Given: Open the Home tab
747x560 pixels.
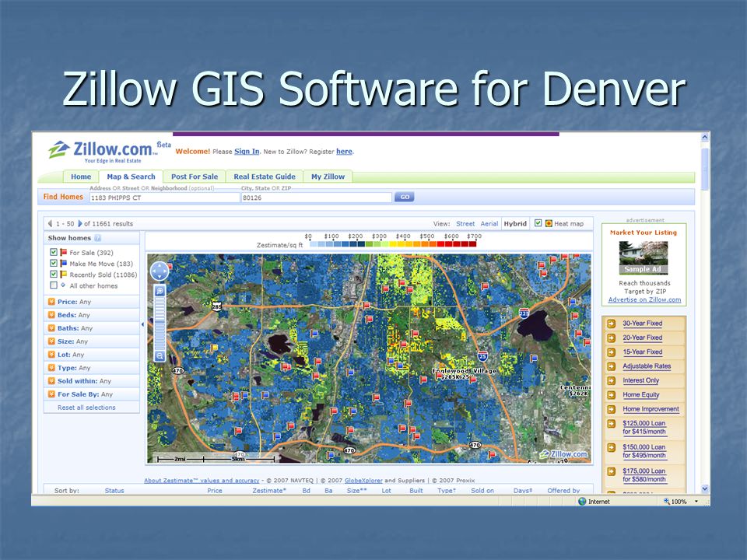Looking at the screenshot, I should 80,177.
